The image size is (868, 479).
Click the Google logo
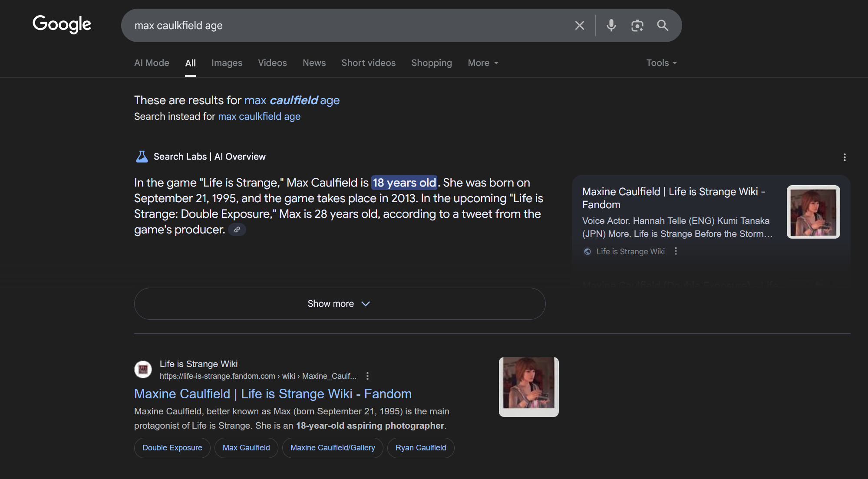[62, 24]
